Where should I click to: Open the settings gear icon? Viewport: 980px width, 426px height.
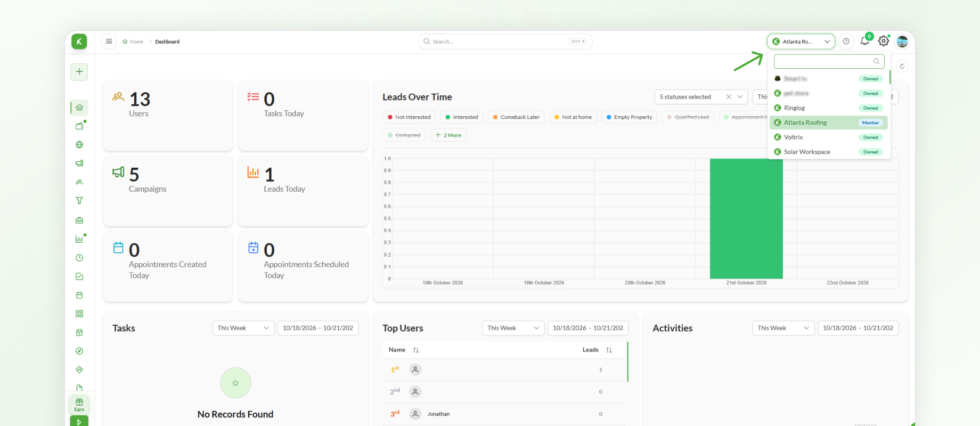point(884,41)
